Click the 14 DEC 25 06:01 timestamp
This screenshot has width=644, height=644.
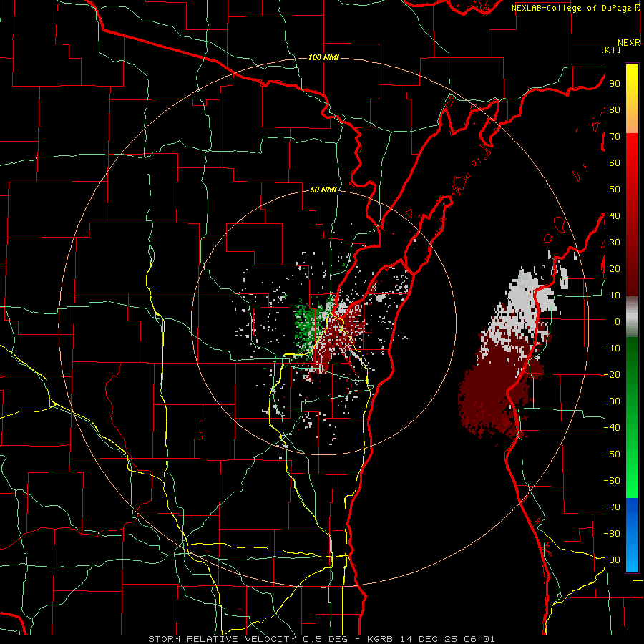click(x=447, y=639)
